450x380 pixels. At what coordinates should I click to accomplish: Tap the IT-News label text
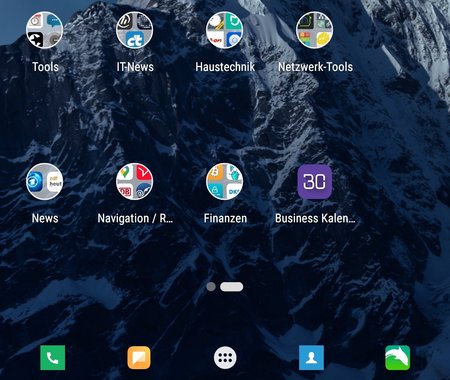(135, 67)
